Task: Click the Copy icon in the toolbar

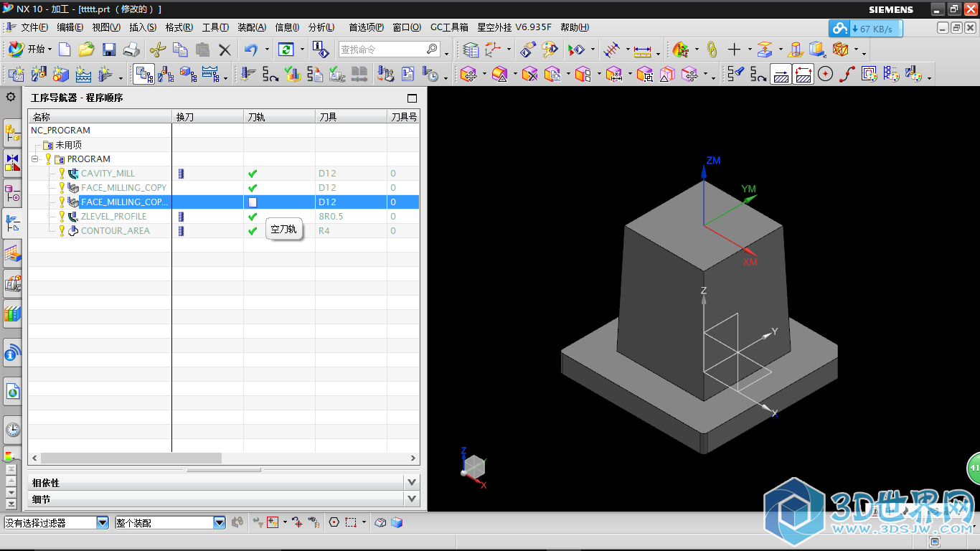Action: coord(181,50)
